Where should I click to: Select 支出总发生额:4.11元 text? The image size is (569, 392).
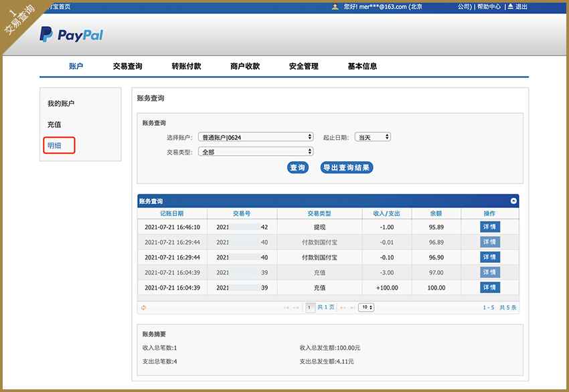(327, 361)
